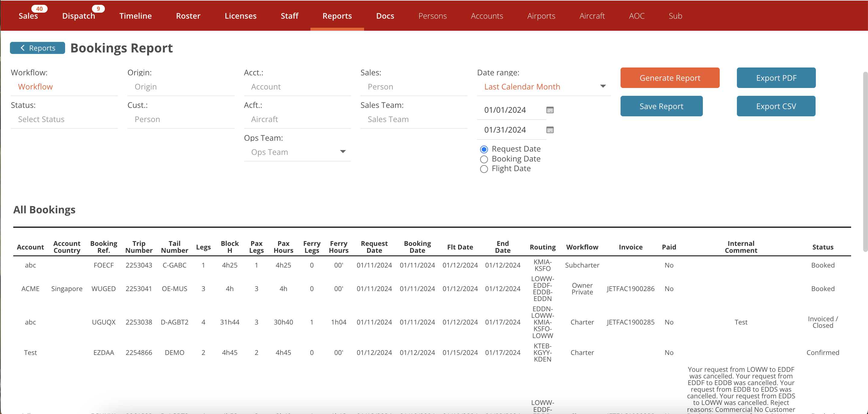The image size is (868, 414).
Task: Click the Request Date column header
Action: [374, 247]
